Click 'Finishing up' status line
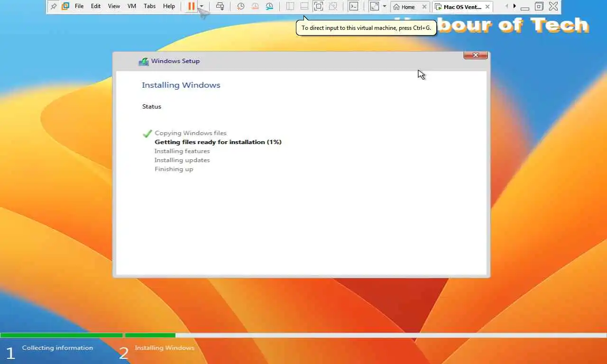Viewport: 607px width, 364px height. [x=174, y=169]
